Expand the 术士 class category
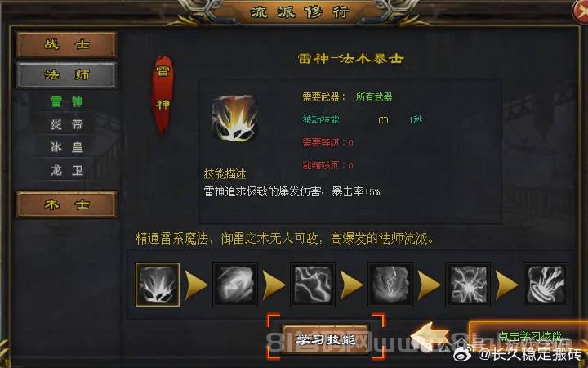 tap(66, 204)
